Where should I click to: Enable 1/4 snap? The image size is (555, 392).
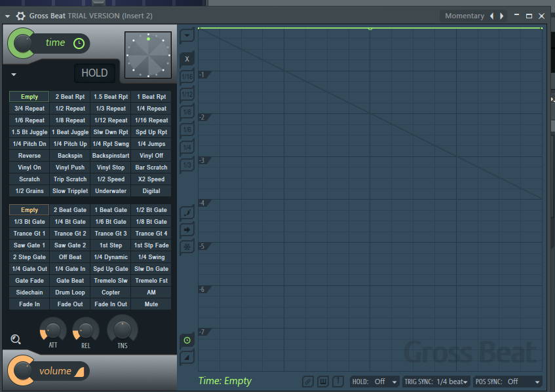187,147
